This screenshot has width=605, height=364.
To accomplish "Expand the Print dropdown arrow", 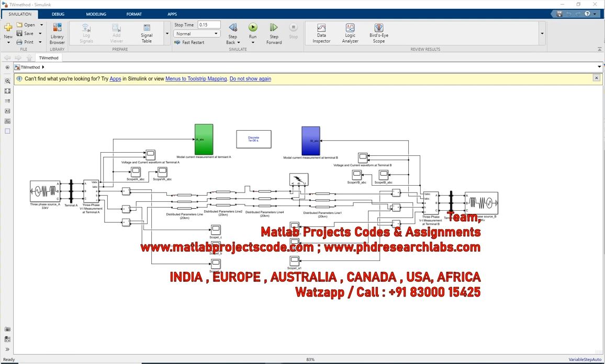I will coord(40,42).
